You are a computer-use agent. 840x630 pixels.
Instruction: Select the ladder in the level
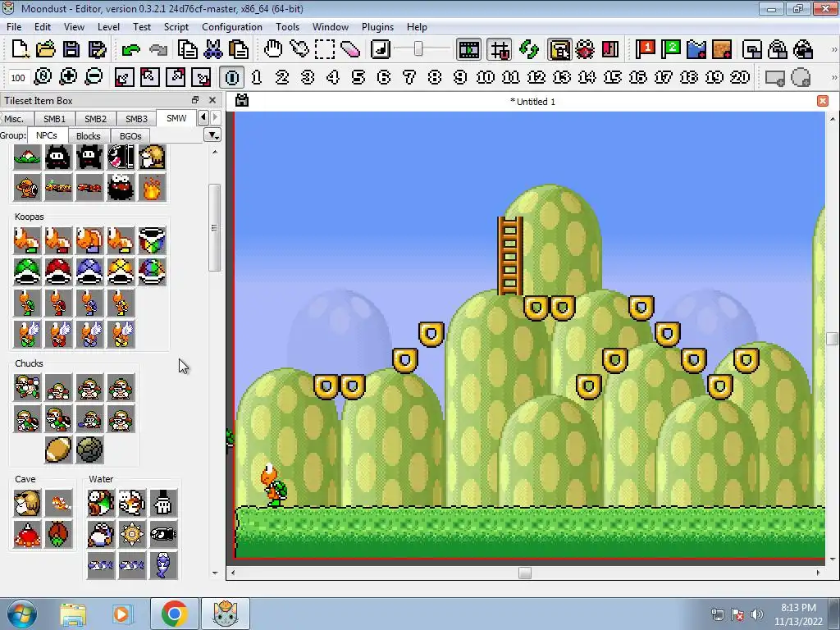pos(510,256)
